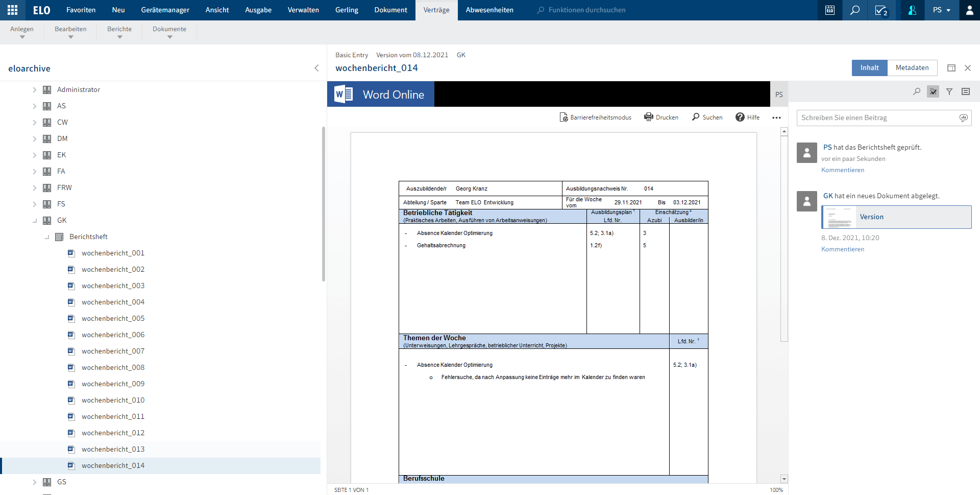The width and height of the screenshot is (980, 495).
Task: Open the tasks icon with badge 2
Action: click(881, 10)
